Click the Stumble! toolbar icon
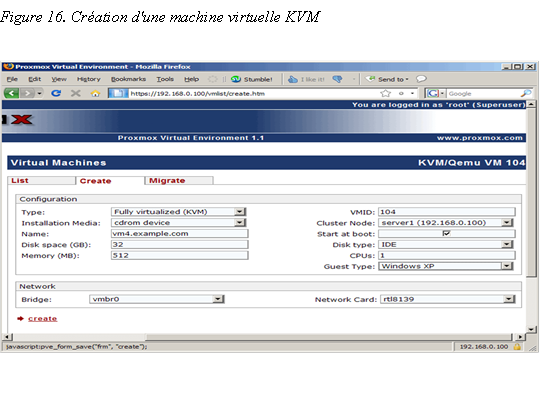Screen dimensions: 540x419 pyautogui.click(x=236, y=79)
